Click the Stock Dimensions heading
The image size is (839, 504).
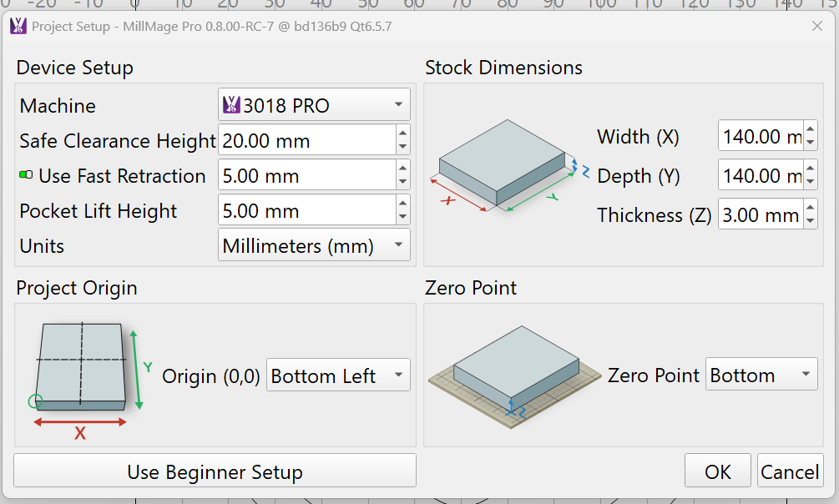(503, 68)
